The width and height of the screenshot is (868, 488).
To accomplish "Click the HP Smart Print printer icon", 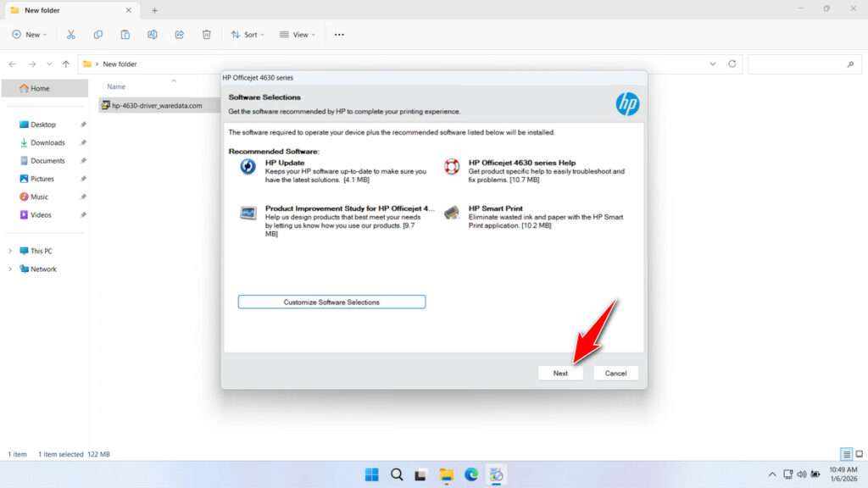I will (x=451, y=213).
